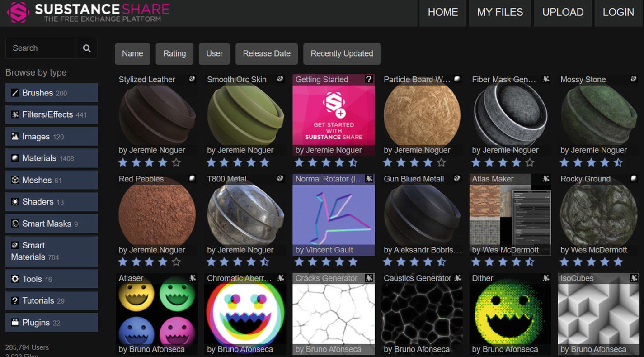Click the Mossy Stone title text
Image resolution: width=644 pixels, height=357 pixels.
click(x=583, y=80)
